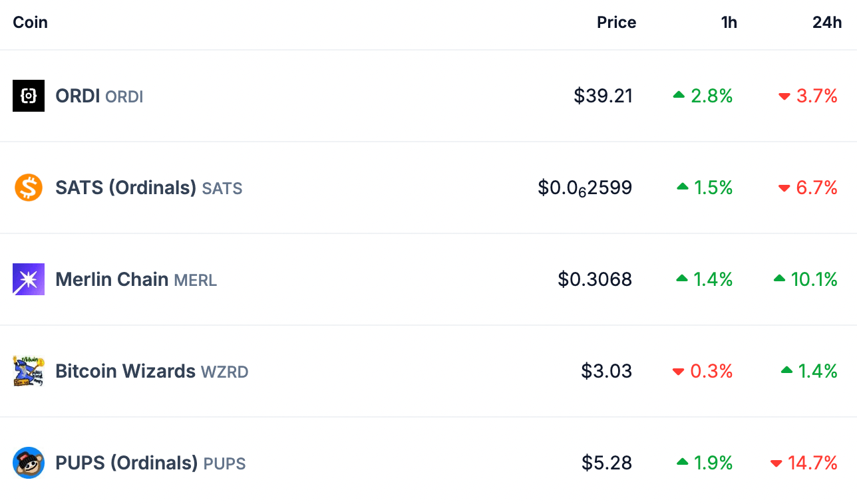Click the purple Merlin Chain icon
This screenshot has width=857, height=504.
click(x=29, y=279)
